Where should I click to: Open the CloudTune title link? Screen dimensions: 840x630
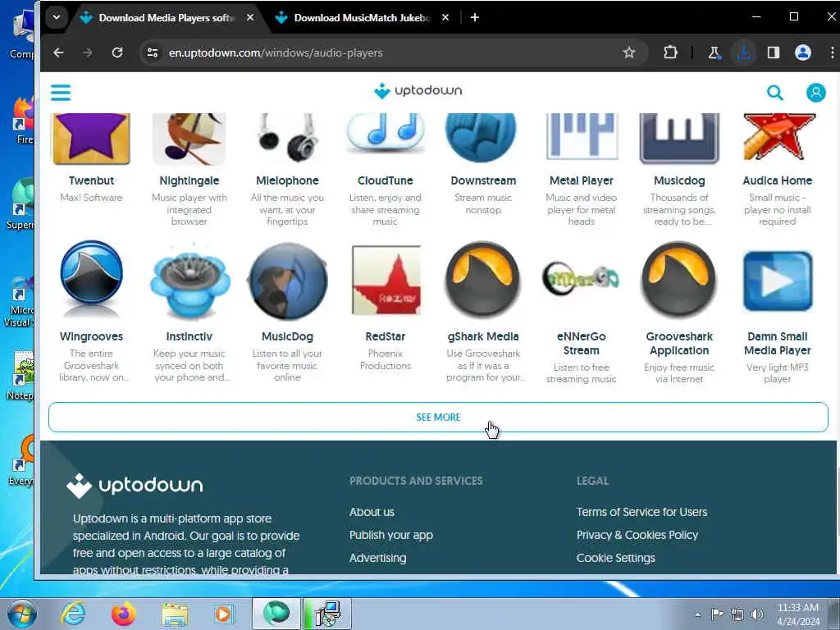[x=386, y=180]
